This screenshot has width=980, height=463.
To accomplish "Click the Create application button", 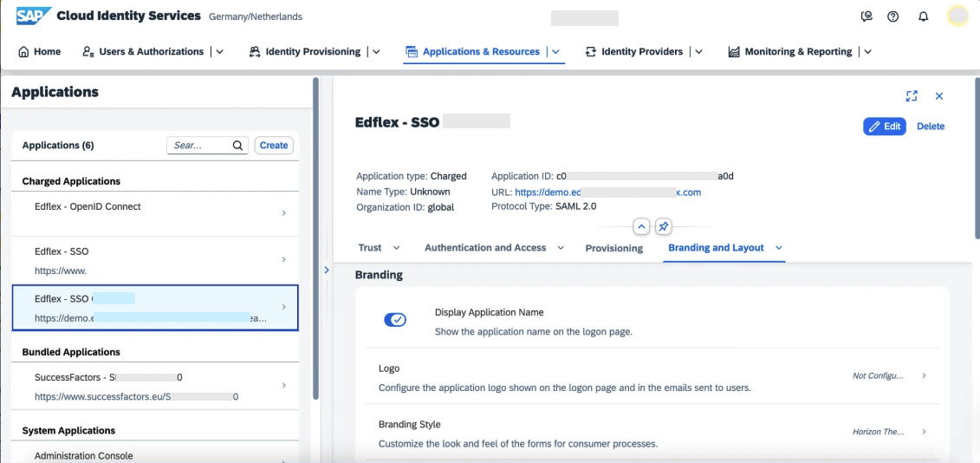I will click(274, 145).
